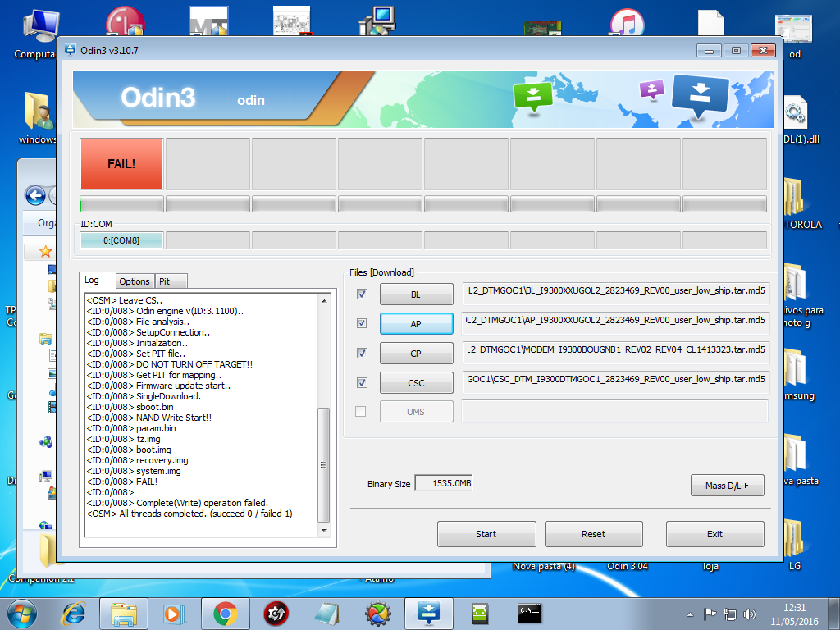The width and height of the screenshot is (840, 630).
Task: Click the network tray icon
Action: 729,614
